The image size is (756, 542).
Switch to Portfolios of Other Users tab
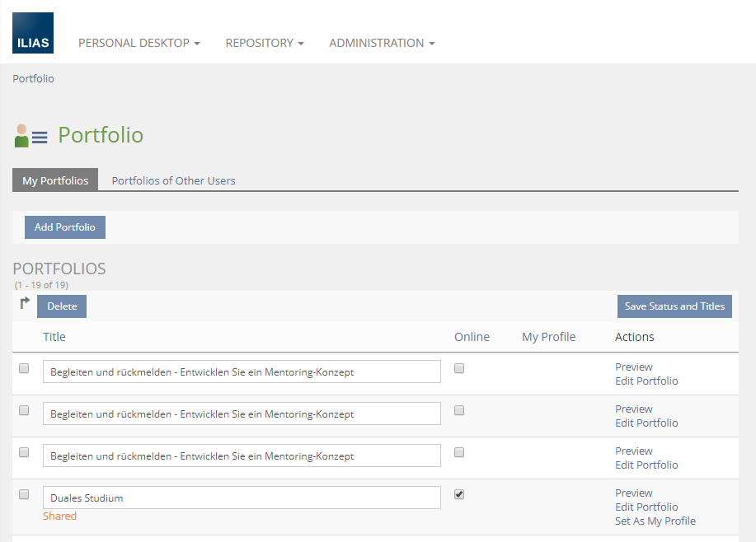[x=173, y=180]
